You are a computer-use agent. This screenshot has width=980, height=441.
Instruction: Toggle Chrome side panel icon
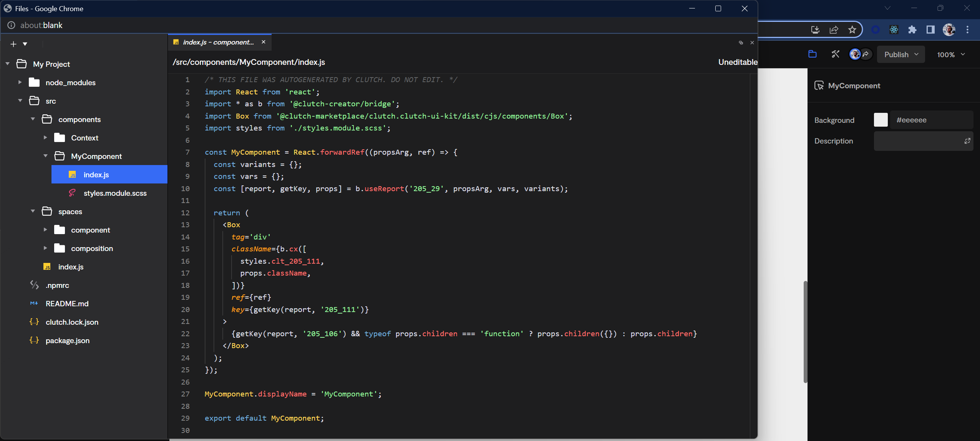click(x=930, y=30)
